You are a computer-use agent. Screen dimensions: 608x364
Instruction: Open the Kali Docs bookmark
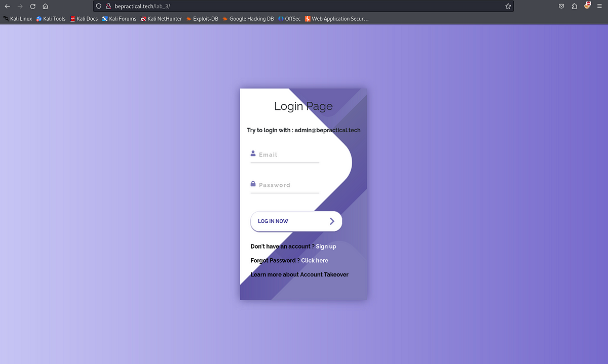(x=84, y=19)
